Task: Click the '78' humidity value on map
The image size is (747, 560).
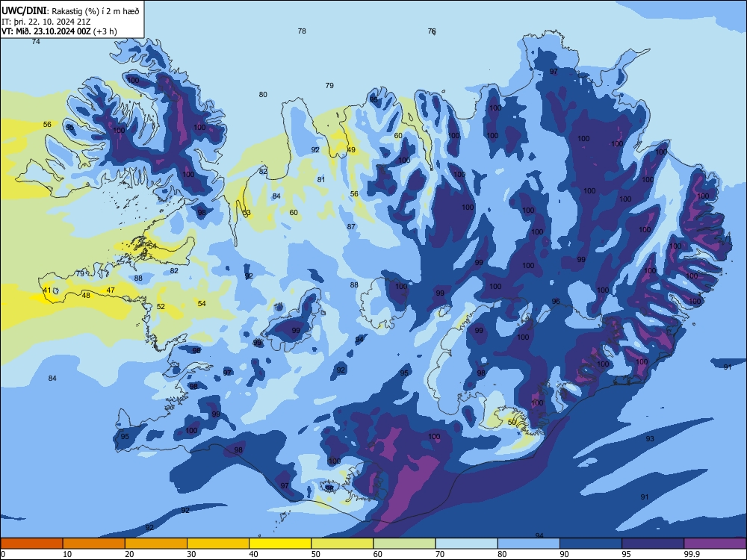Action: tap(302, 31)
